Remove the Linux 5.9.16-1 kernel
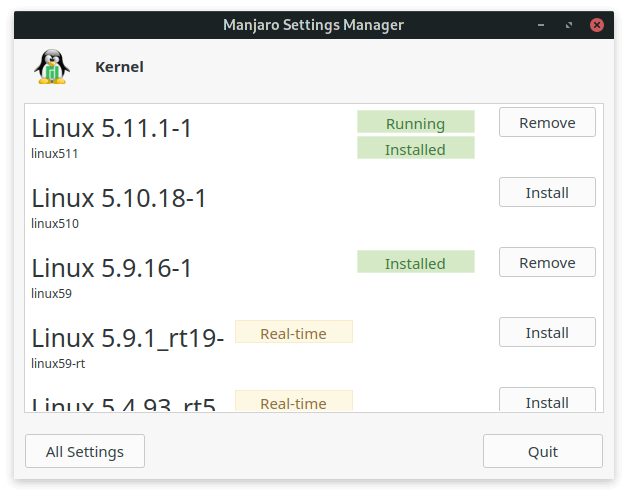The image size is (628, 496). click(547, 262)
